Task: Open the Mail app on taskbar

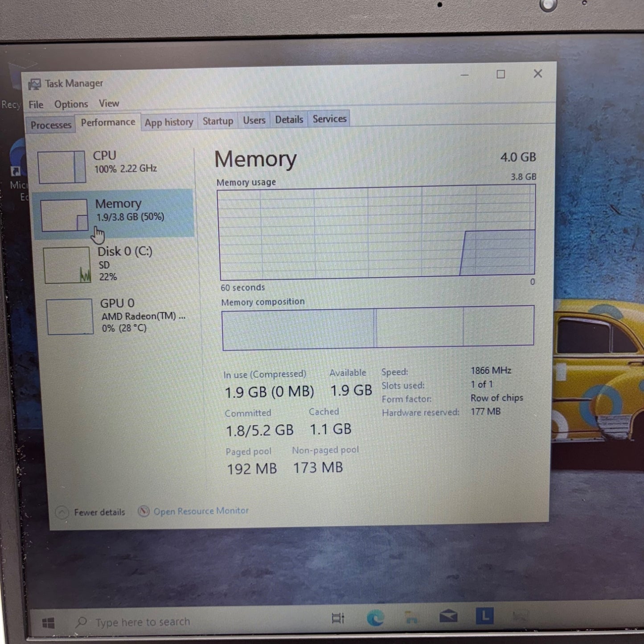Action: click(448, 616)
